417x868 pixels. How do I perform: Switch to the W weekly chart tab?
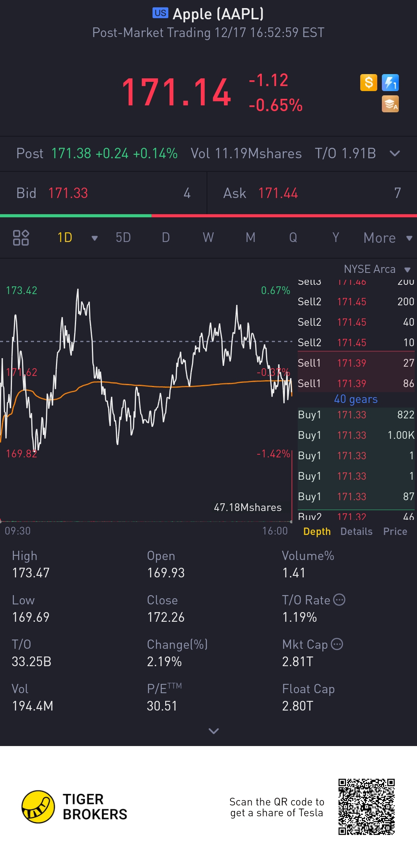click(208, 237)
